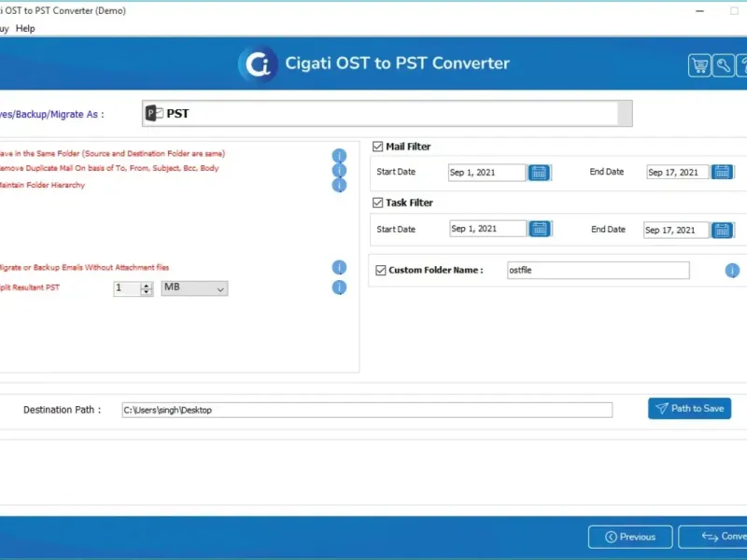Select Remove Duplicate Mail option
The width and height of the screenshot is (747, 560).
pos(109,168)
